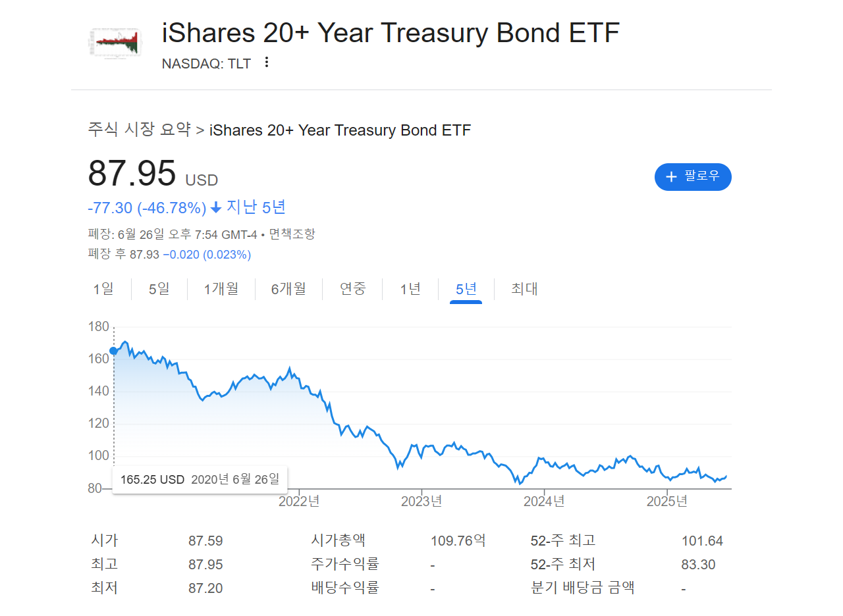Click the 팔로우 follow button

693,177
